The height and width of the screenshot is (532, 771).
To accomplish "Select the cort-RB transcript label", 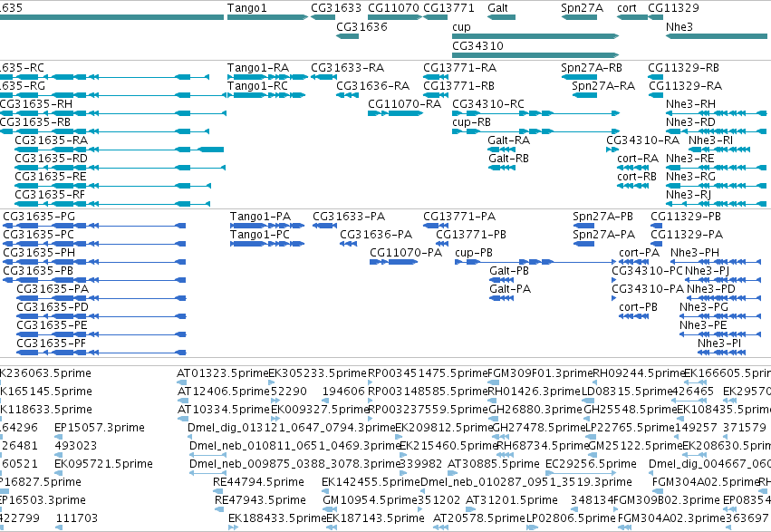I will (637, 177).
